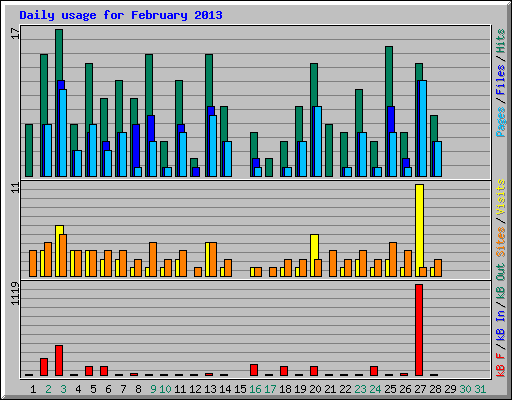Click the tallest yellow Visits bar on day 27
The height and width of the screenshot is (400, 512).
point(419,230)
